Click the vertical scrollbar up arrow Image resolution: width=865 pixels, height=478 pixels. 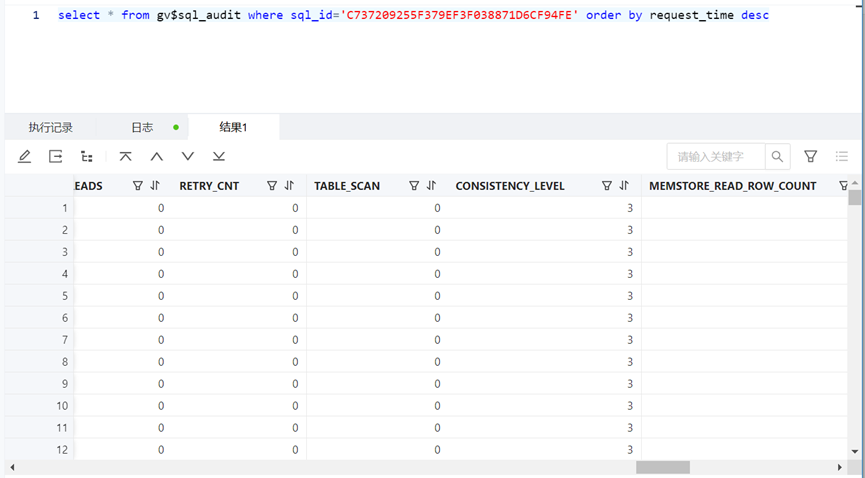(x=855, y=183)
